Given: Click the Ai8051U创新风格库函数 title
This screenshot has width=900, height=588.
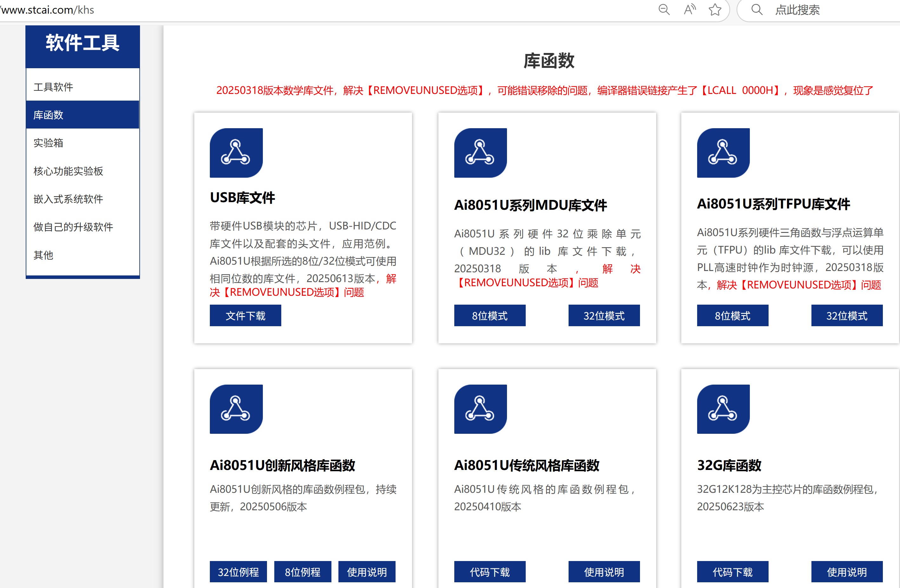Looking at the screenshot, I should tap(283, 465).
